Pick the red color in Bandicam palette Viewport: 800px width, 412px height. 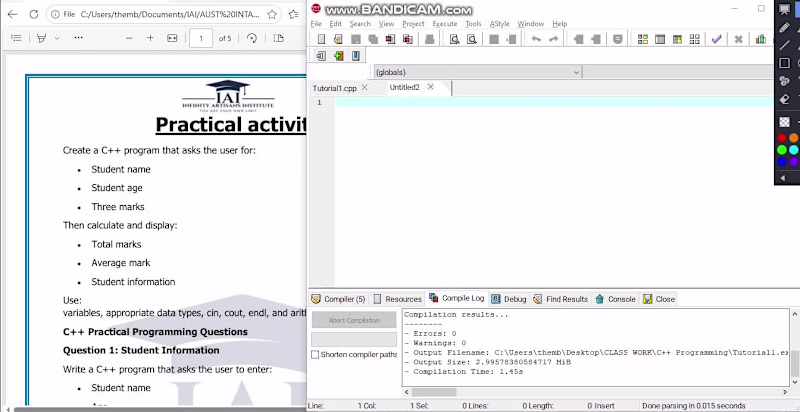[782, 138]
